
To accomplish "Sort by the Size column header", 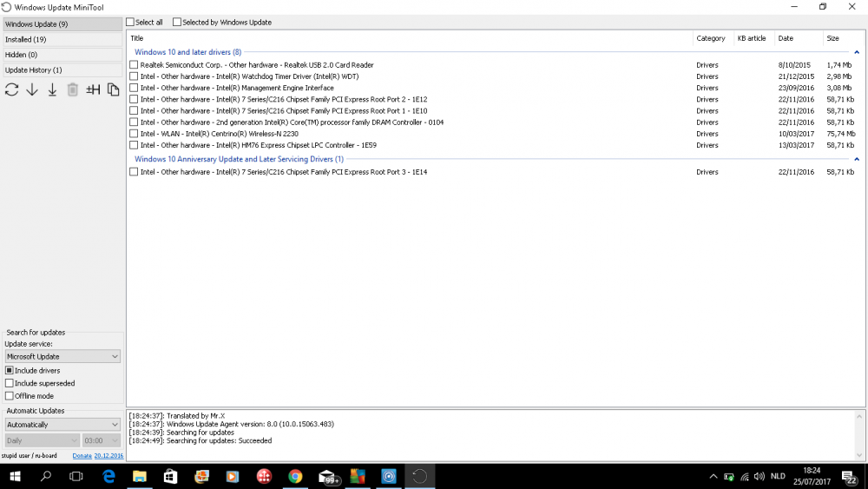I will (843, 38).
